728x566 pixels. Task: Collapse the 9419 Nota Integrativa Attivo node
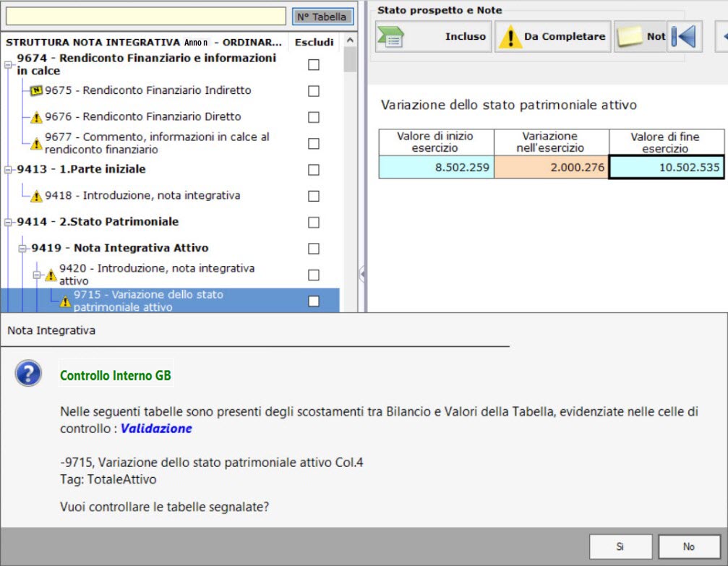tap(22, 249)
